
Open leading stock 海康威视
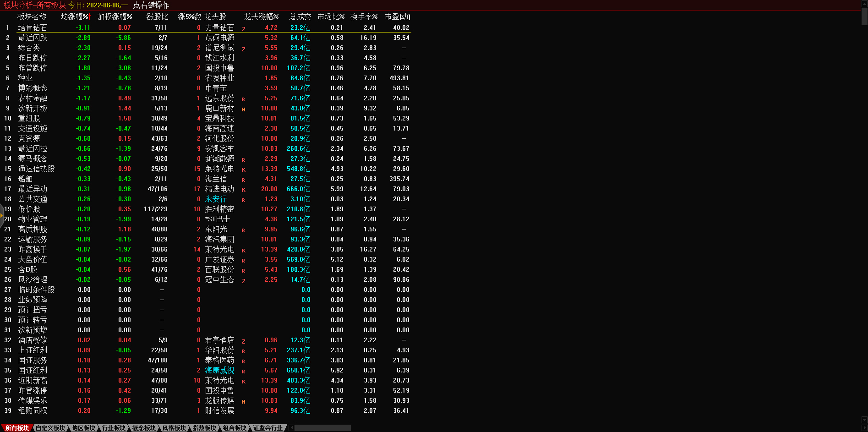coord(219,370)
